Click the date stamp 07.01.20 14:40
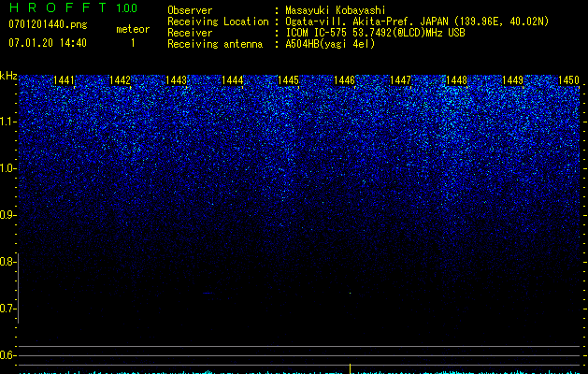 pos(48,43)
